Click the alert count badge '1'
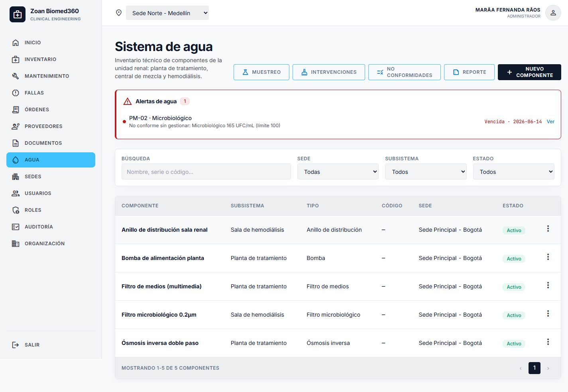Viewport: 568px width, 392px height. [x=185, y=101]
